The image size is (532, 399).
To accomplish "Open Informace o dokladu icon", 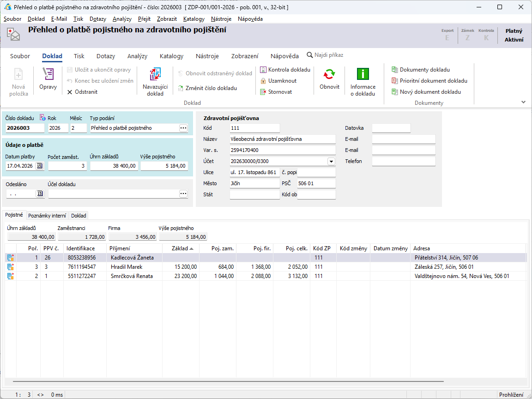I will tap(363, 74).
